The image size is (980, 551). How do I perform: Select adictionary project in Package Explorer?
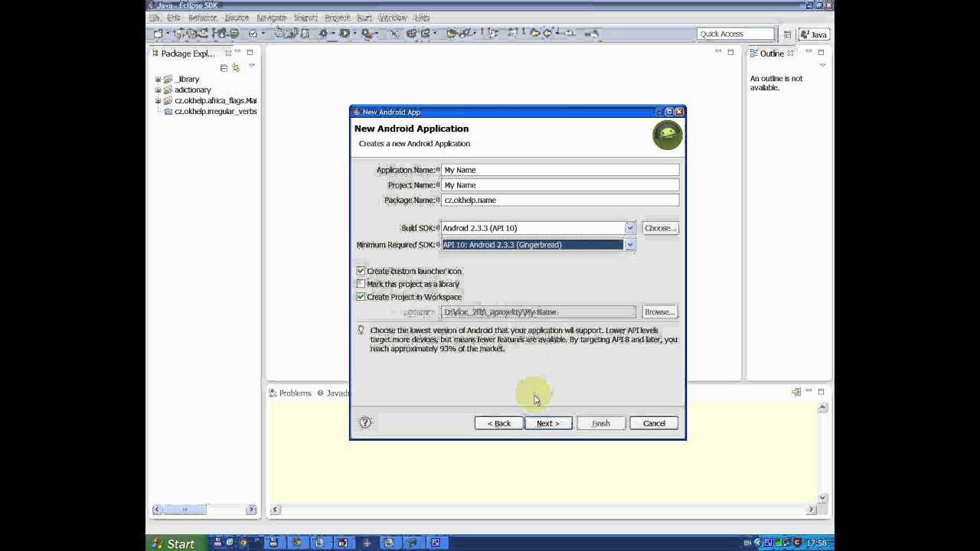click(192, 90)
